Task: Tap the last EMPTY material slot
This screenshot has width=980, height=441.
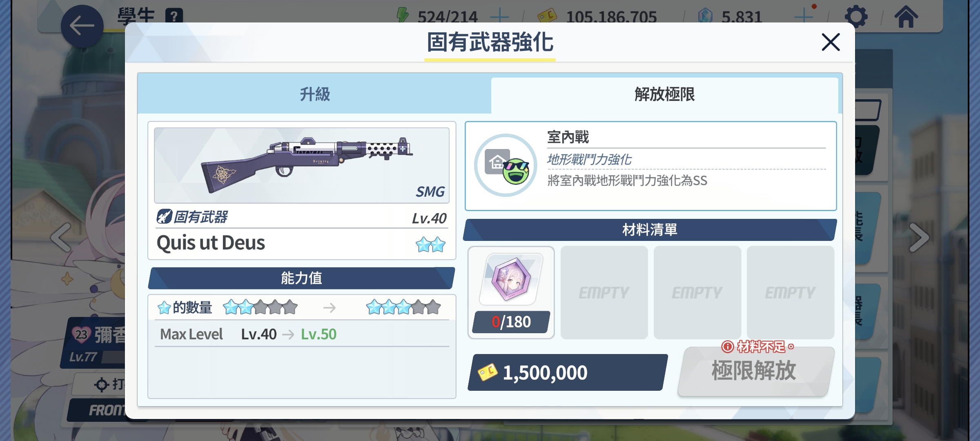Action: tap(790, 292)
